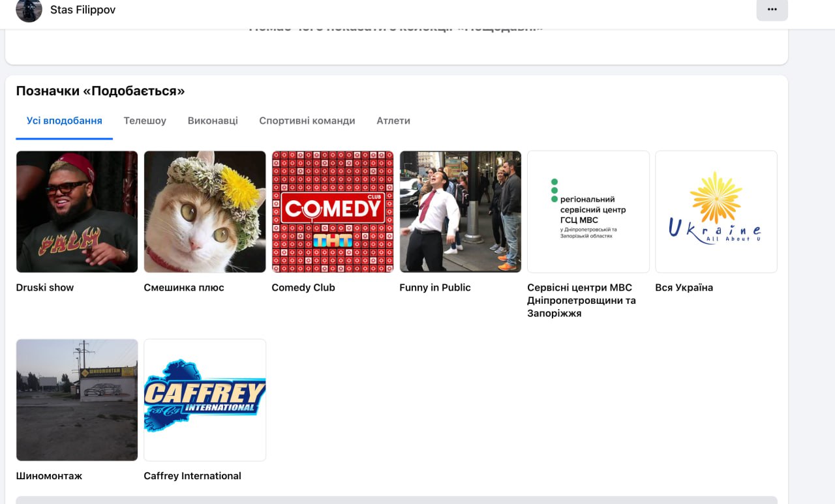This screenshot has width=835, height=504.
Task: Click the Caffrey International page title
Action: click(x=192, y=476)
